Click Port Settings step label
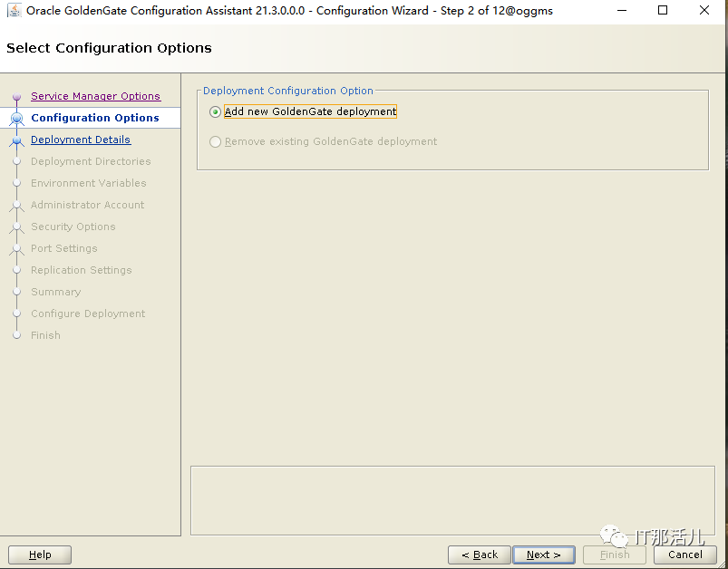Image resolution: width=728 pixels, height=569 pixels. pos(64,249)
